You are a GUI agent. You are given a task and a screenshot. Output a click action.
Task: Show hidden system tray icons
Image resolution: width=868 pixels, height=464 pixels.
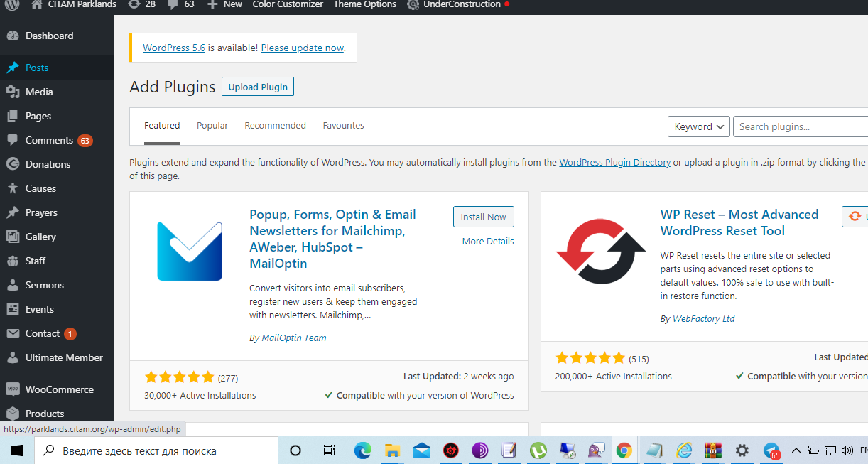796,450
